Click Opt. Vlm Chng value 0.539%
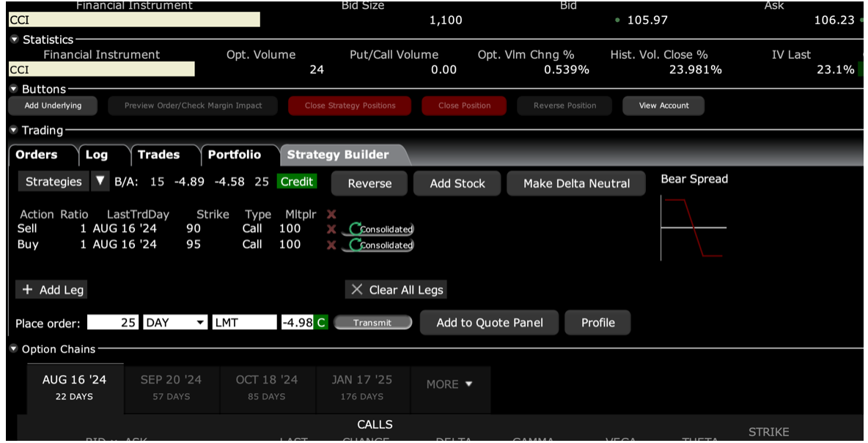 coord(566,70)
